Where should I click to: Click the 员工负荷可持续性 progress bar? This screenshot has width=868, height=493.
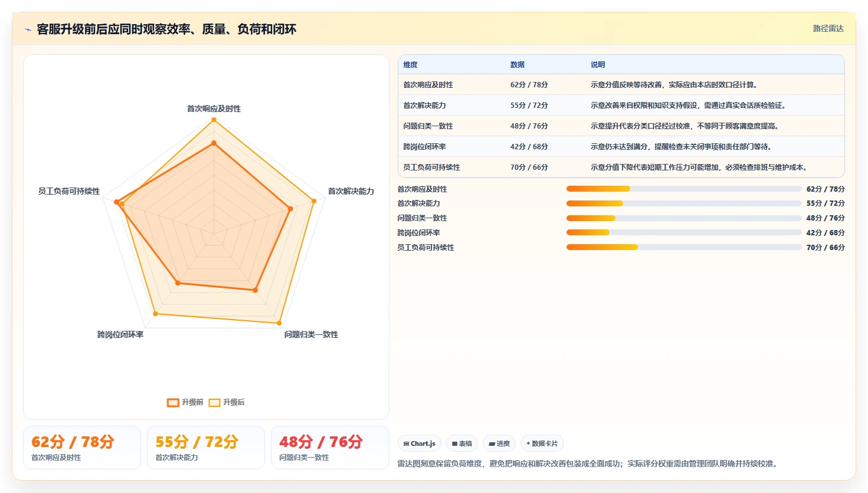684,247
